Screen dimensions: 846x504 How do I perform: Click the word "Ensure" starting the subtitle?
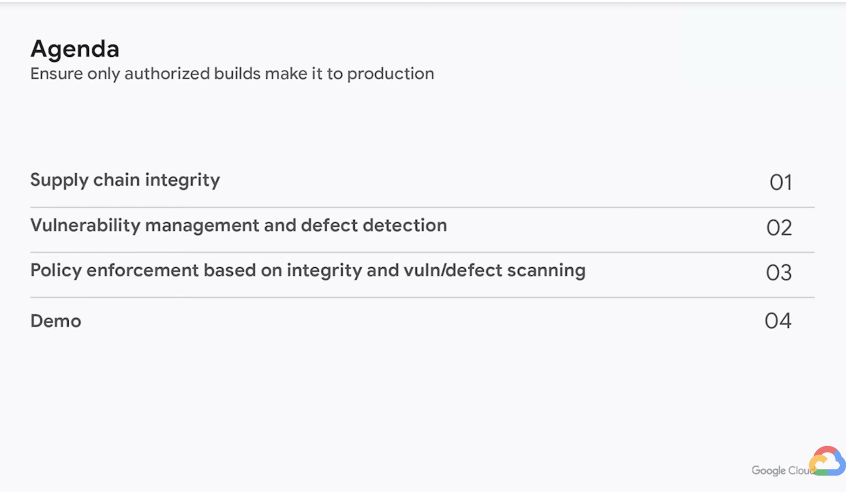[x=56, y=74]
